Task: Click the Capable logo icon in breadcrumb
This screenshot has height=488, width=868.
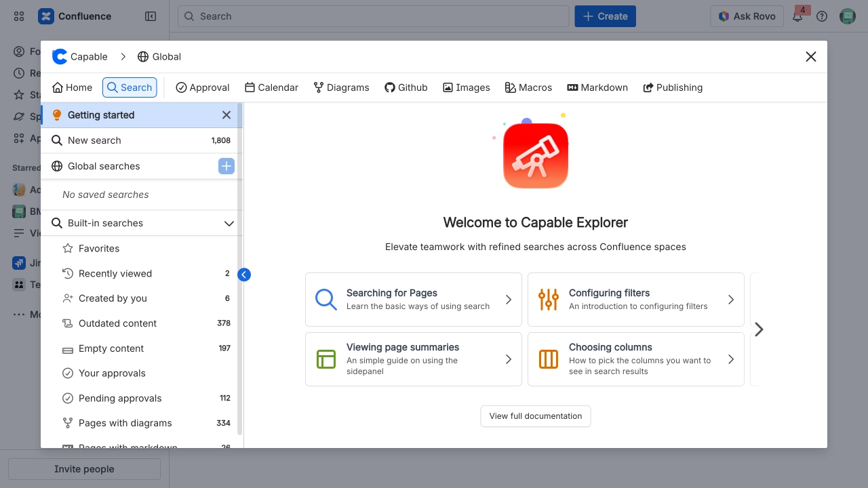Action: [60, 57]
